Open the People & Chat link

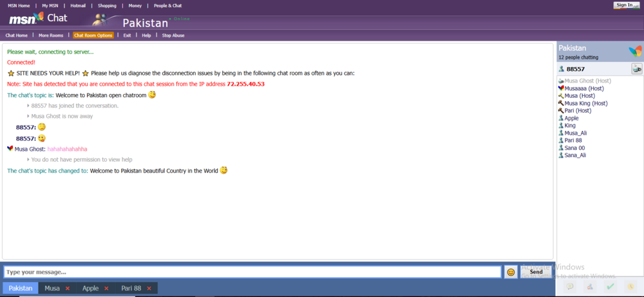tap(168, 6)
